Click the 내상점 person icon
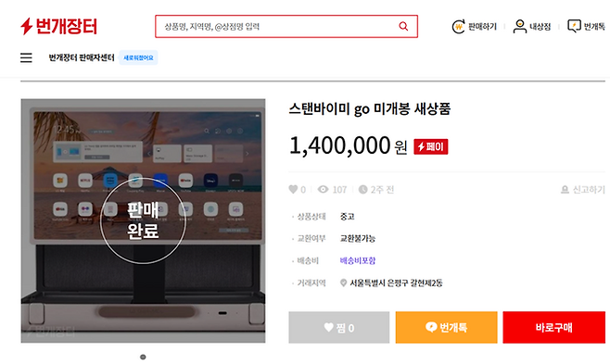 [520, 27]
